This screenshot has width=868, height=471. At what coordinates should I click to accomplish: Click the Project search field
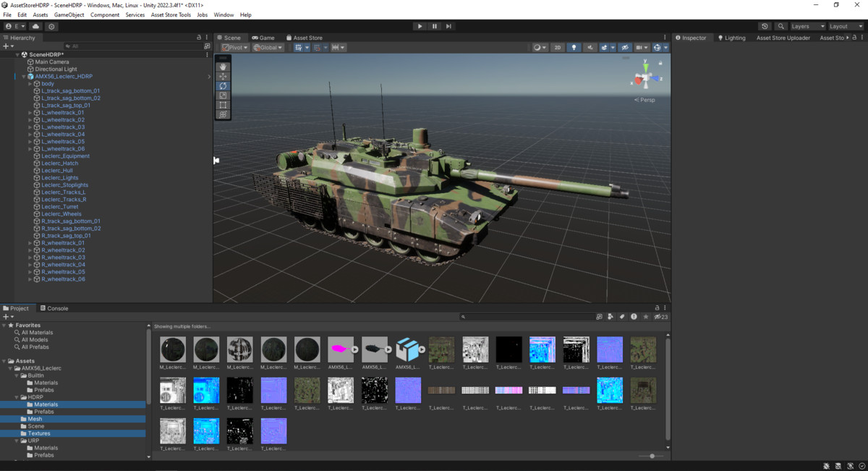[528, 317]
